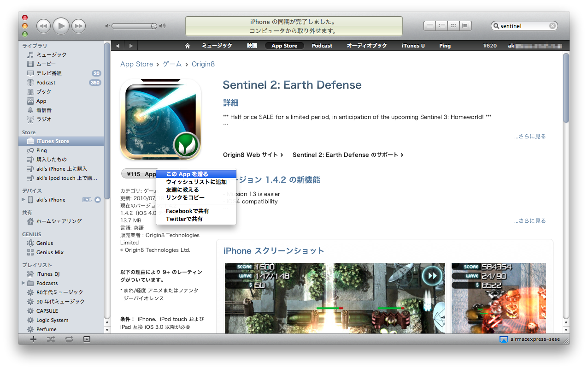Image resolution: width=588 pixels, height=369 pixels.
Task: Toggle repeat mode
Action: coord(69,339)
